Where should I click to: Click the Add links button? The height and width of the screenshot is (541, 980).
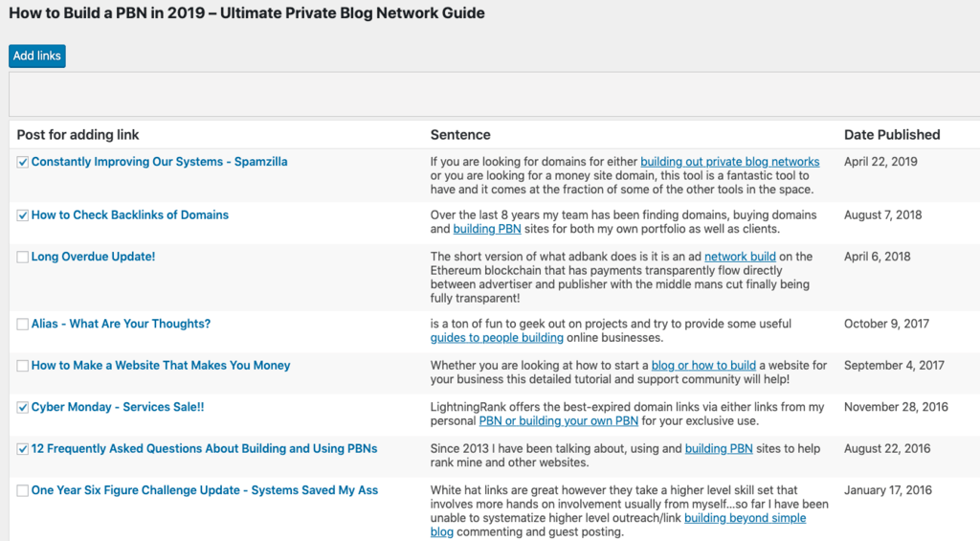tap(37, 56)
